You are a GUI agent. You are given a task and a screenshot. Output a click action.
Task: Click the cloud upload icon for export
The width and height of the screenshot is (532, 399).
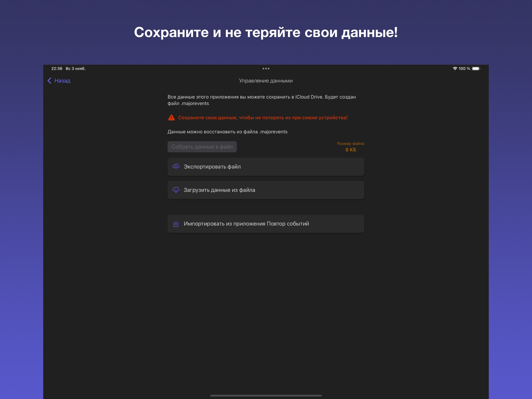click(176, 167)
